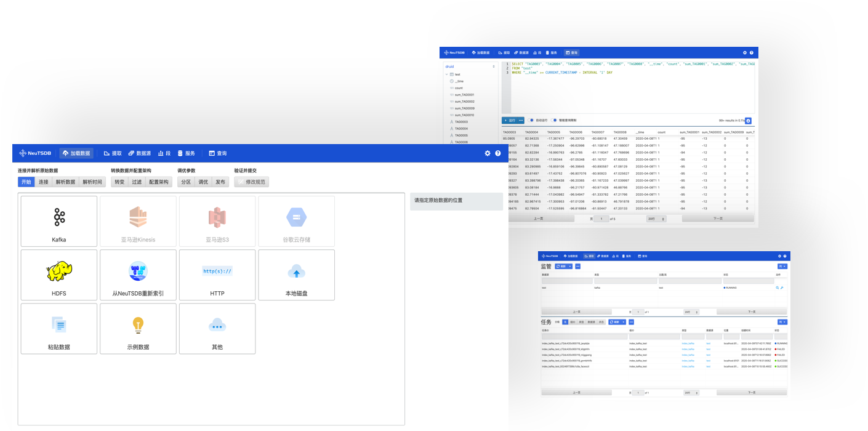Toggle the 智能查询限制 smart limit switch
The width and height of the screenshot is (868, 431).
pos(554,121)
